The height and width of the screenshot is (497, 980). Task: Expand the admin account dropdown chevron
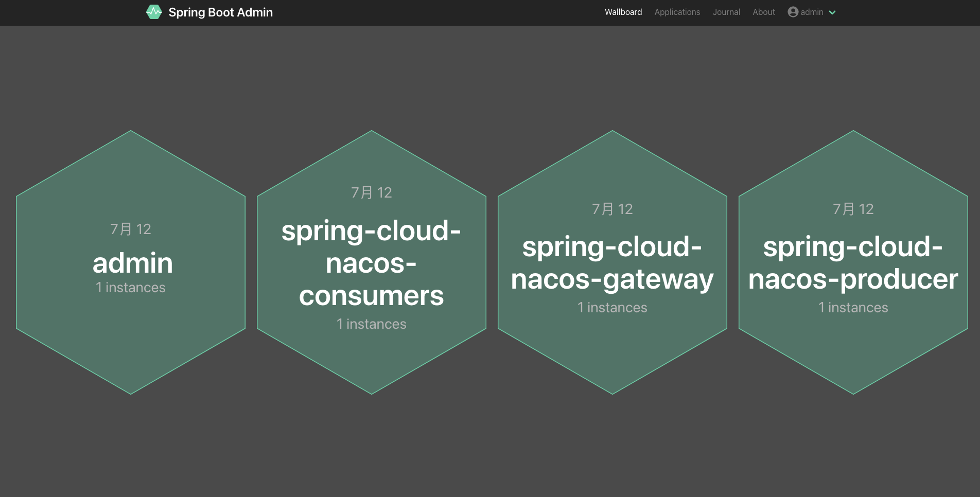832,12
